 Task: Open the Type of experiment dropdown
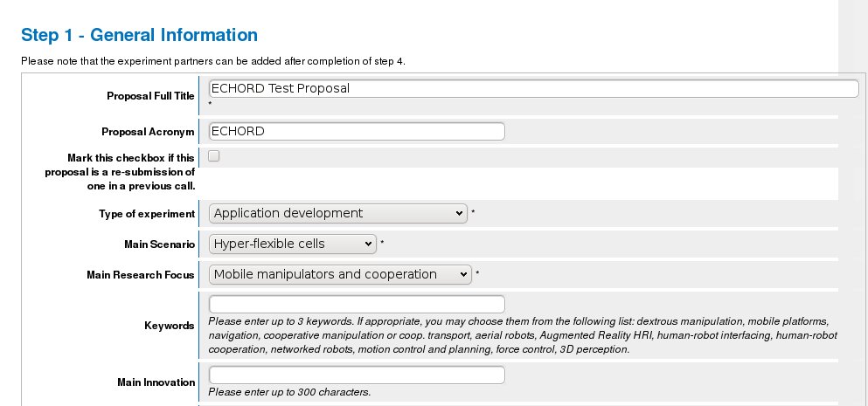(x=338, y=213)
